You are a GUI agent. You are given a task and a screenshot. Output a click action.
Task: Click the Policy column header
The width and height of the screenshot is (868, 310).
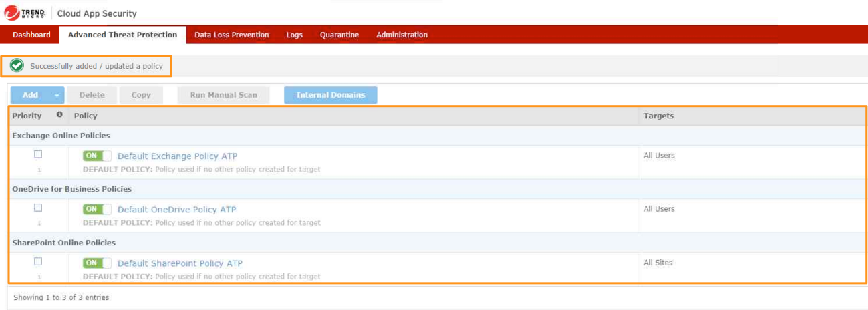tap(86, 116)
